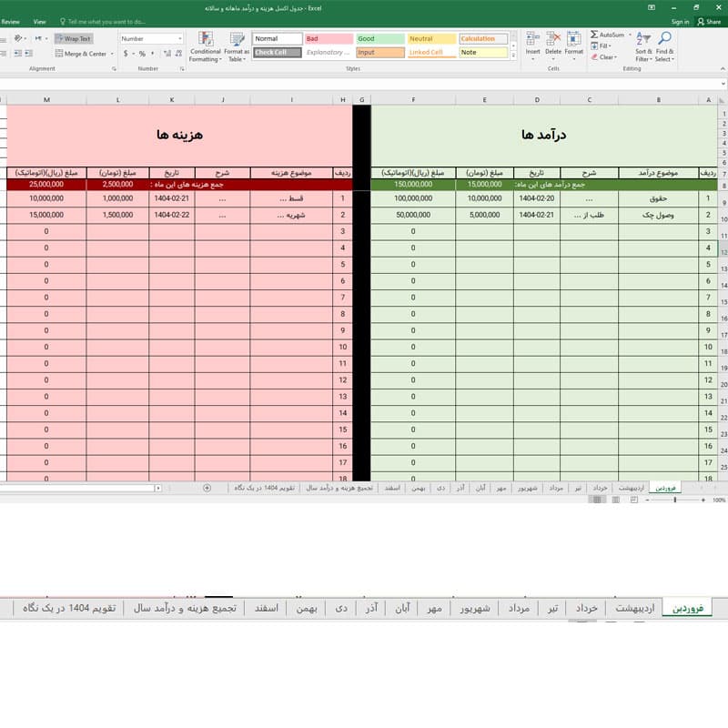The height and width of the screenshot is (728, 728).
Task: Switch to Page Break Preview view
Action: pos(633,500)
